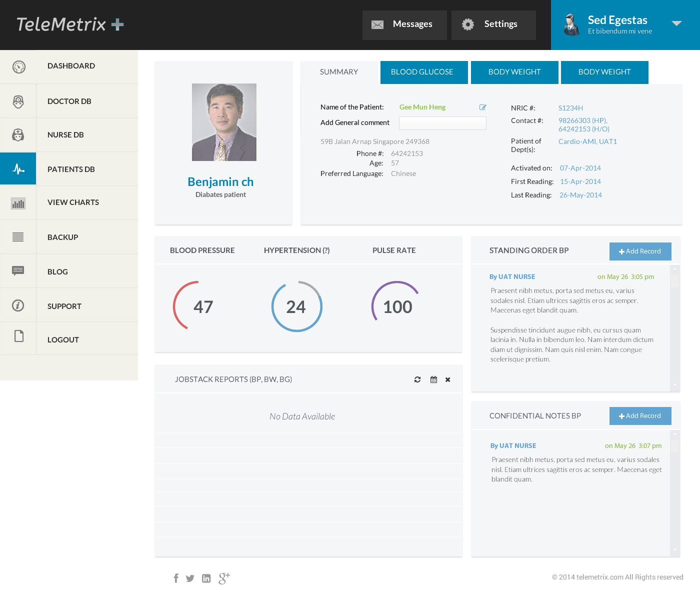Click the Nurse DB icon

coord(18,135)
